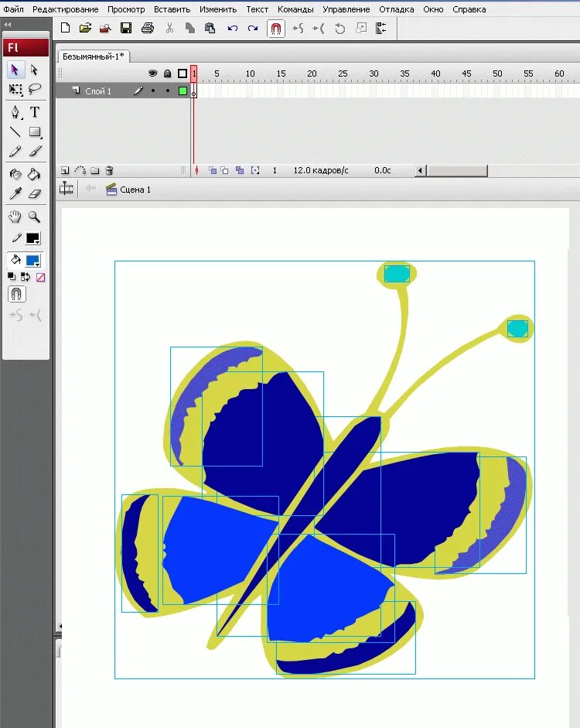Open the Вставить menu
This screenshot has width=580, height=728.
172,9
